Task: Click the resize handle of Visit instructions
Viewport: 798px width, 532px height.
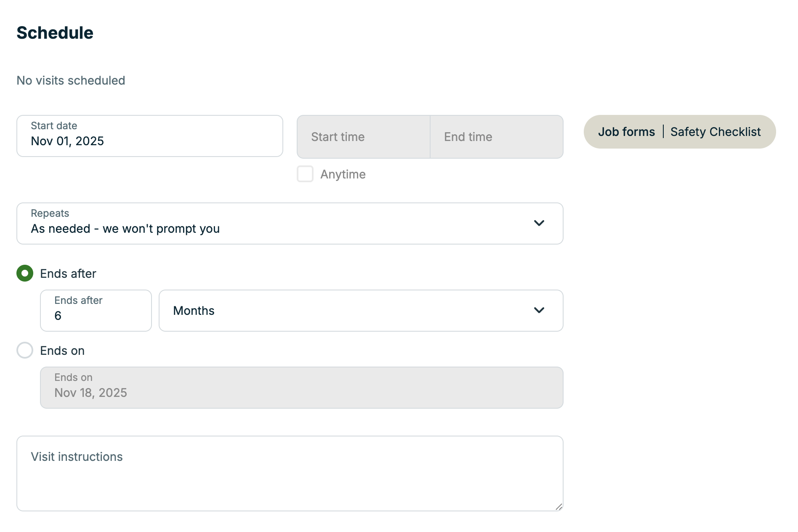Action: (559, 507)
